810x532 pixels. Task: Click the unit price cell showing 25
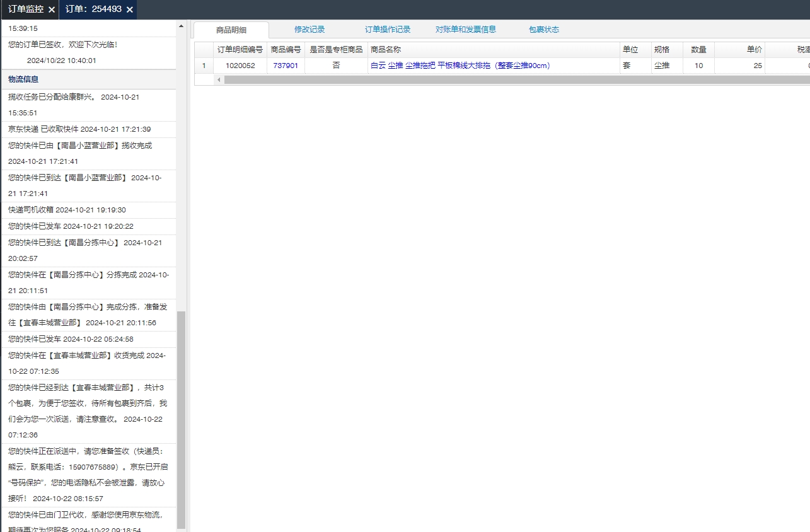point(739,66)
